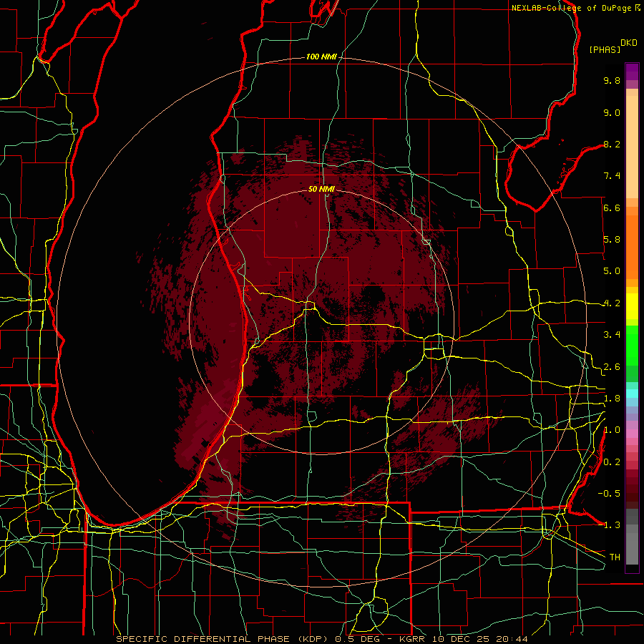Click the 7.4 legend value
This screenshot has width=644, height=644.
coord(612,176)
